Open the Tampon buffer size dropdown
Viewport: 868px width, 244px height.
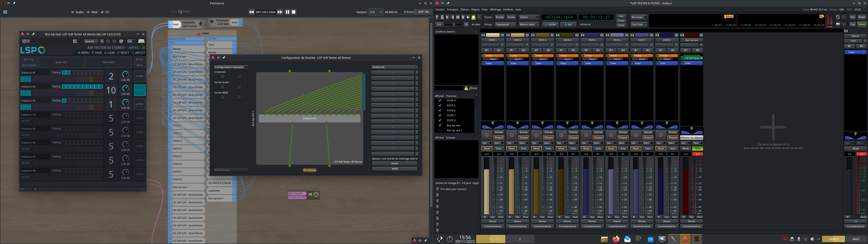(376, 12)
